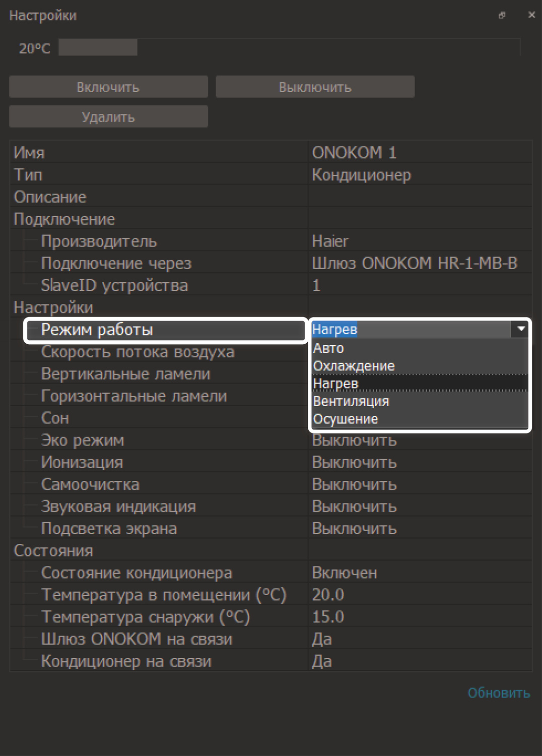Open the Производитель value Haier
542x756 pixels.
(330, 241)
